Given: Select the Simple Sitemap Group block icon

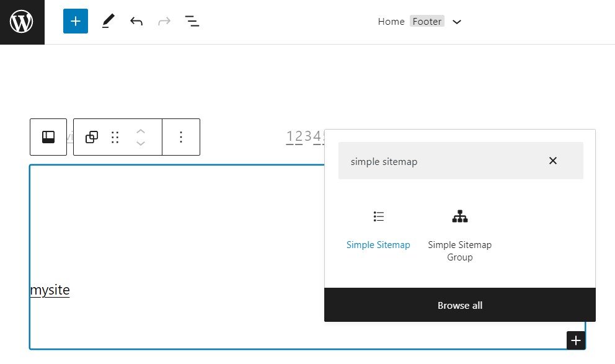Looking at the screenshot, I should click(460, 216).
